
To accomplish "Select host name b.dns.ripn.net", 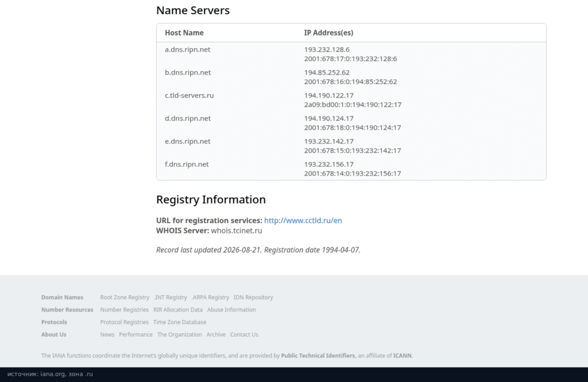I will click(188, 72).
